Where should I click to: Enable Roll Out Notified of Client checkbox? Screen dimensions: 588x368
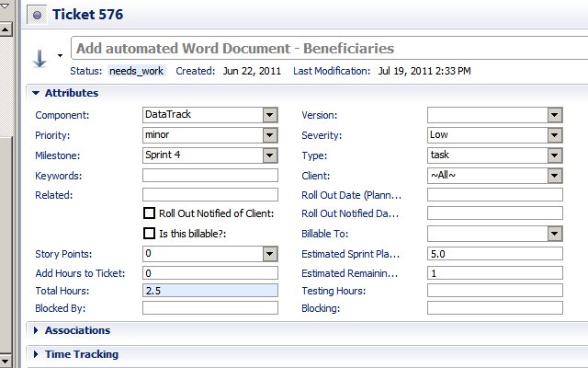pos(149,213)
